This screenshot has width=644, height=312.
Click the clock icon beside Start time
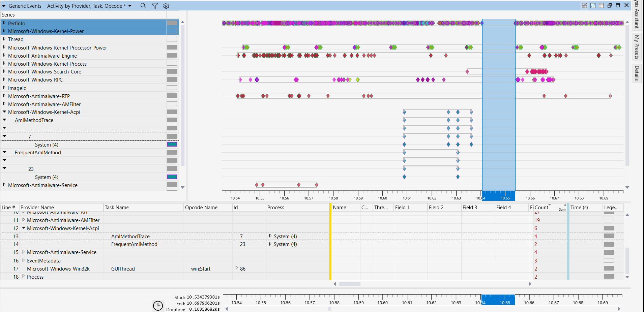[158, 306]
